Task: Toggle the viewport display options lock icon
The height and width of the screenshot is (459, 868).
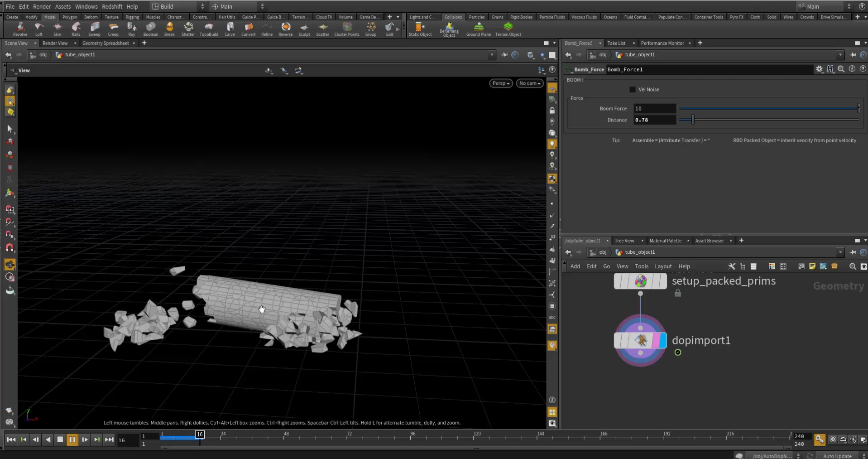Action: [x=552, y=111]
